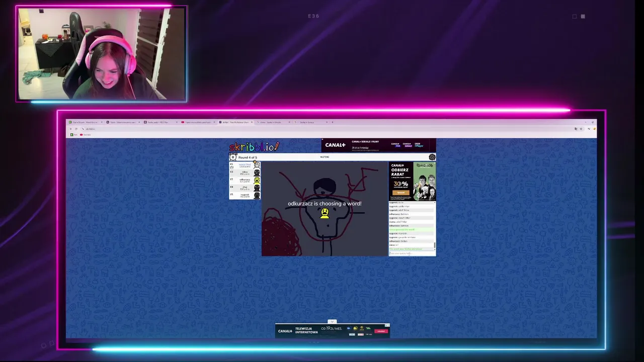Click the 'Round 4 of 5' label

click(x=248, y=157)
